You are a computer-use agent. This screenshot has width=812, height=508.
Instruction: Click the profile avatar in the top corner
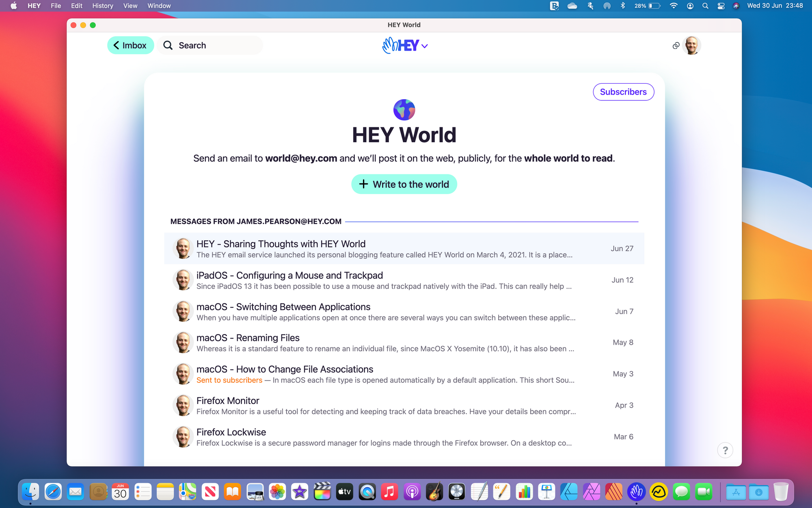691,46
